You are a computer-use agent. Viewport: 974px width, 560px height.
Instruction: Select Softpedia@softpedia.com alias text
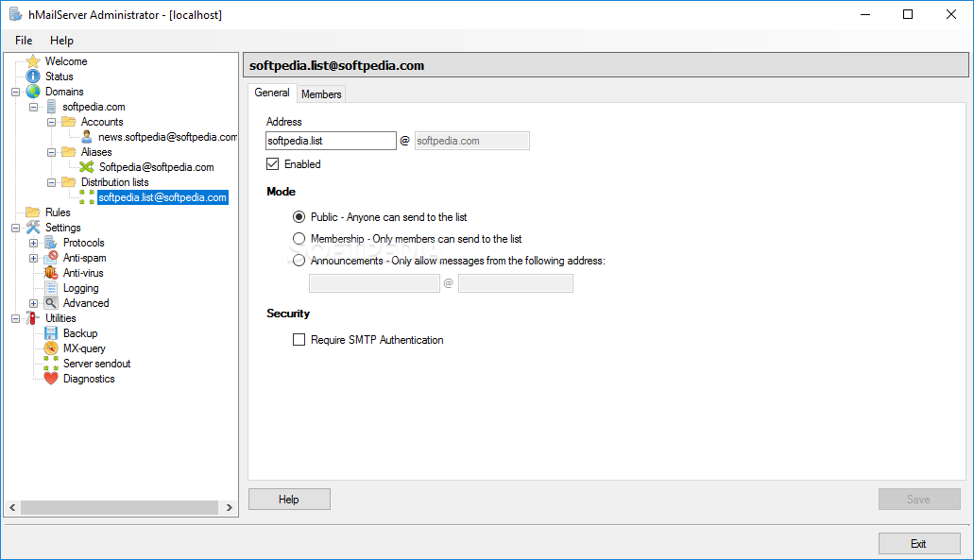click(x=157, y=167)
